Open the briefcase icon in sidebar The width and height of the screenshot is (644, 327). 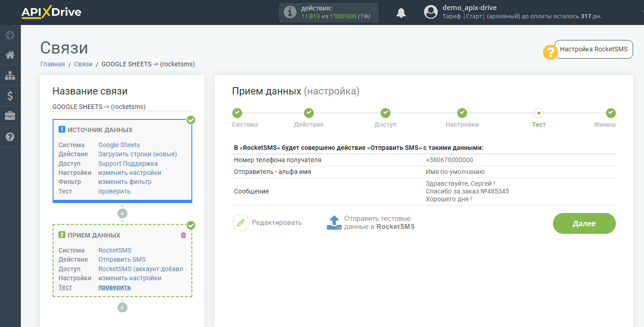click(x=10, y=116)
